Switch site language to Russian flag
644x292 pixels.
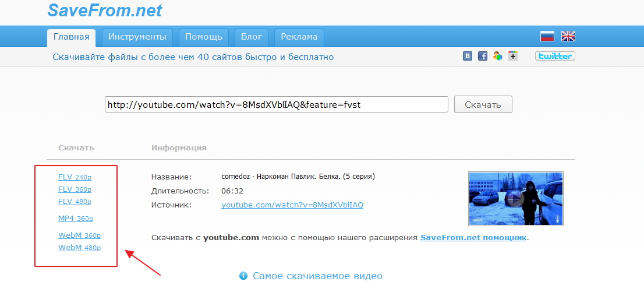[547, 37]
